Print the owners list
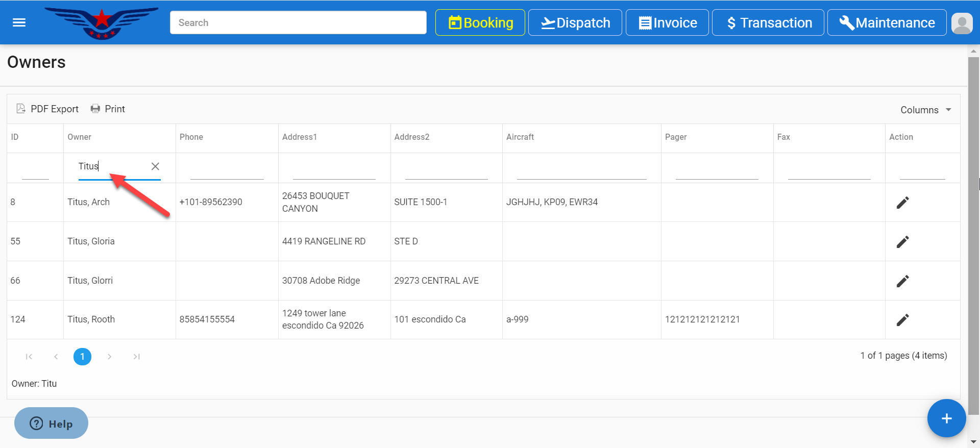The image size is (980, 448). (x=108, y=109)
